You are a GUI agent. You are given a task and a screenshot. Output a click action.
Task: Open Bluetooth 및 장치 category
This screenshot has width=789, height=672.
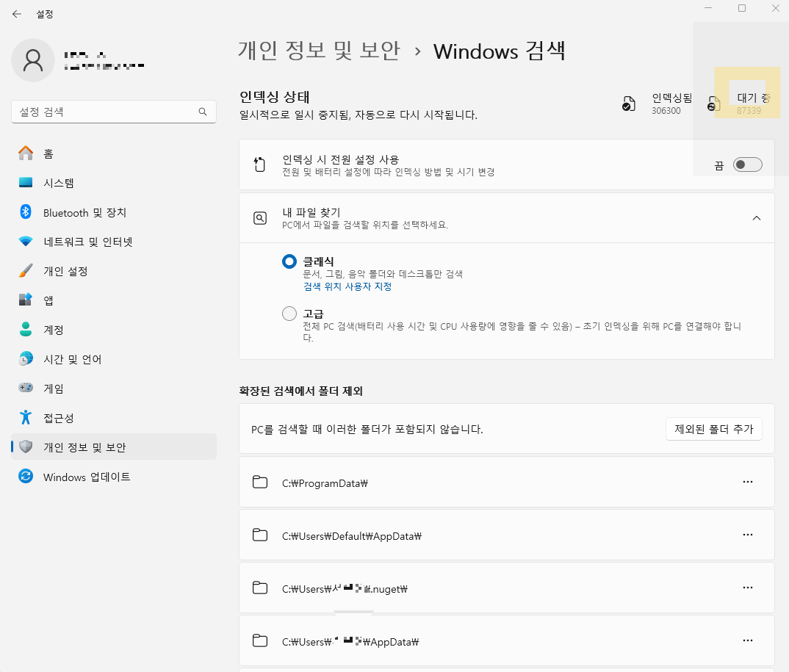[114, 212]
